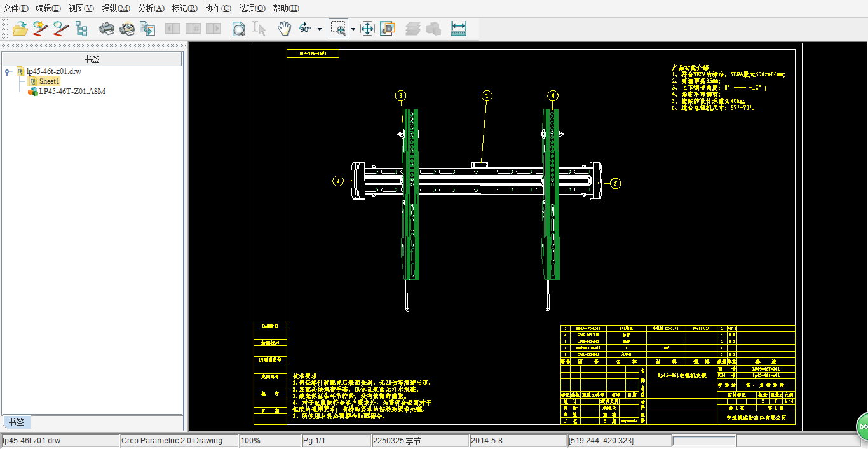The image size is (868, 449).
Task: Click the Open file folder icon
Action: click(x=20, y=29)
